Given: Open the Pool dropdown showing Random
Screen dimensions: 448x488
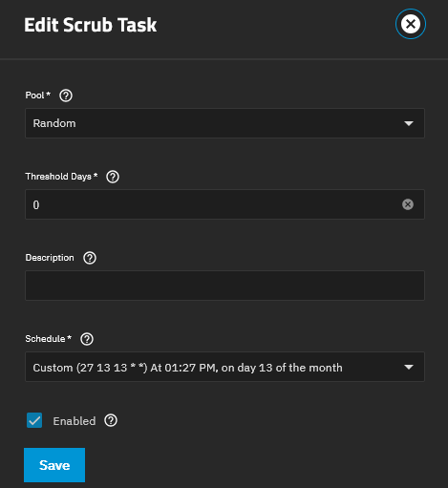Looking at the screenshot, I should pyautogui.click(x=224, y=123).
